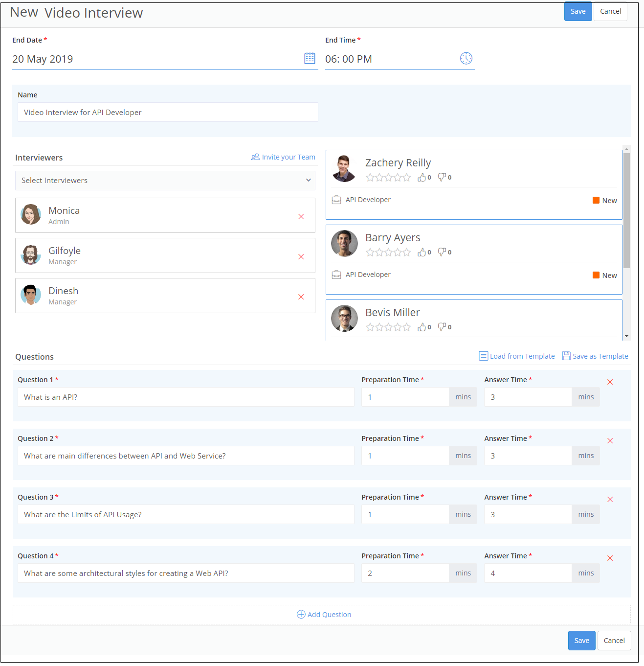The height and width of the screenshot is (666, 644).
Task: Delete Question 1 with red X
Action: pyautogui.click(x=610, y=382)
